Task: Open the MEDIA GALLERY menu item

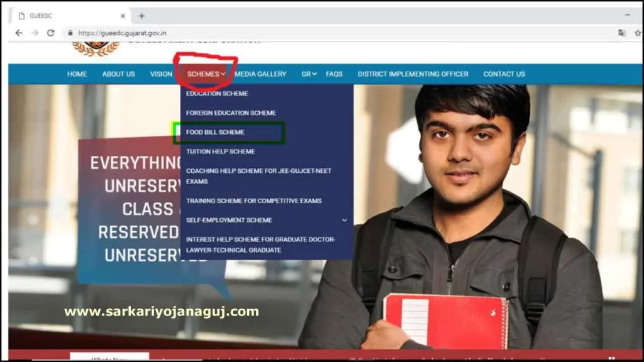Action: tap(260, 74)
